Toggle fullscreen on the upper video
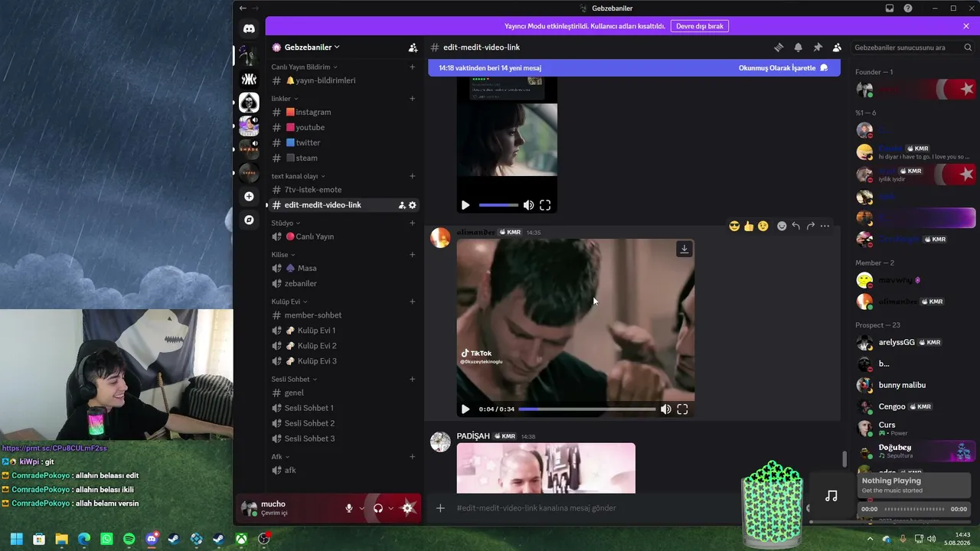Viewport: 980px width, 551px height. (545, 205)
